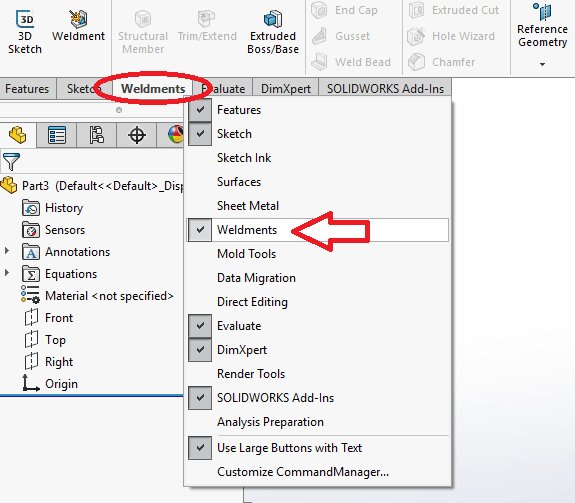Switch to the Evaluate tab
Image resolution: width=575 pixels, height=503 pixels.
223,89
